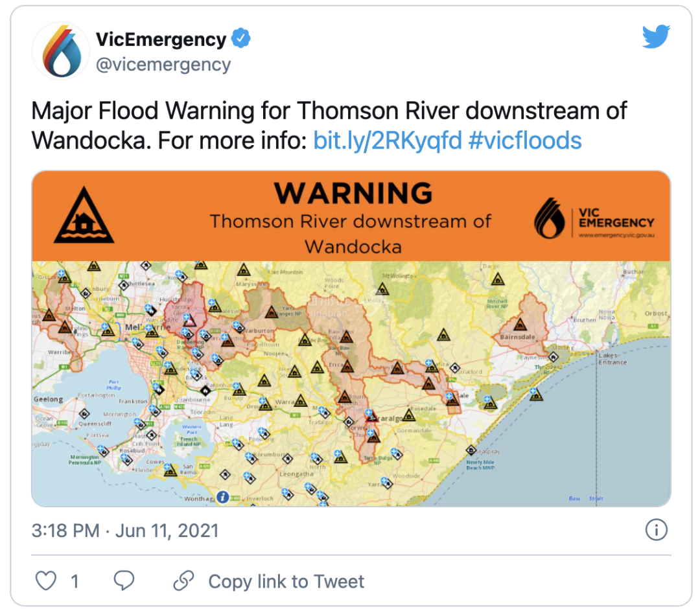This screenshot has width=700, height=609.
Task: Click the Vic Emergency logo in banner
Action: 594,218
